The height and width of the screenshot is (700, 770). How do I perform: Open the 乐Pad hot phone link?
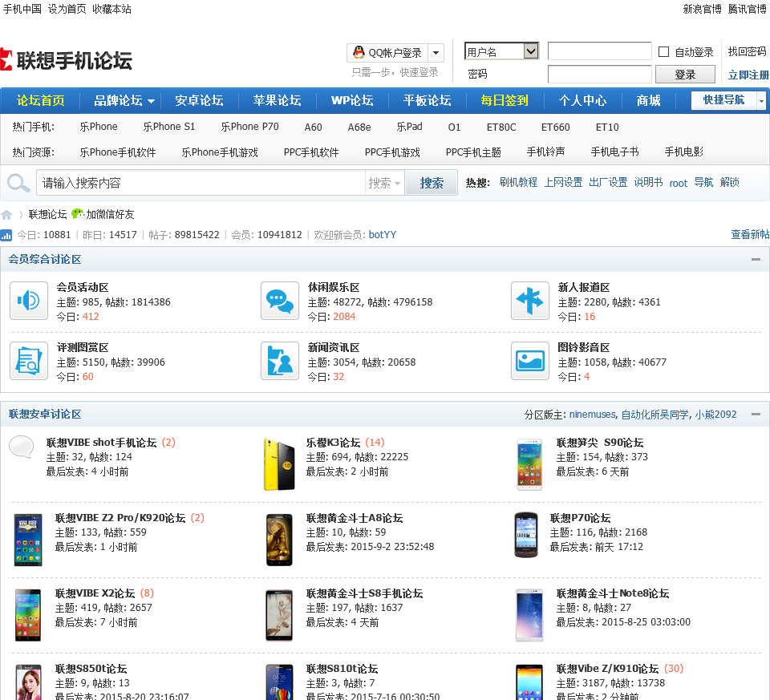tap(409, 127)
